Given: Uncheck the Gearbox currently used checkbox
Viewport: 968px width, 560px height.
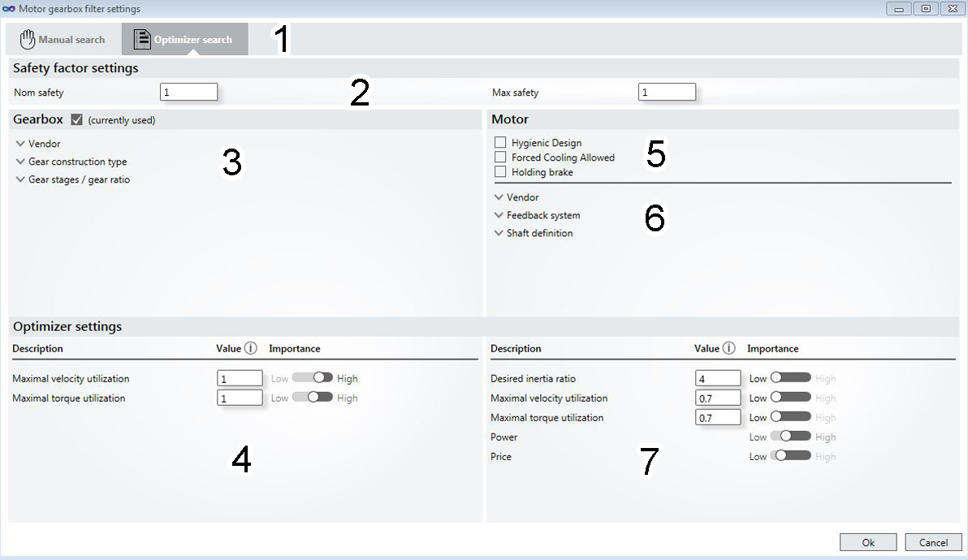Looking at the screenshot, I should [x=76, y=119].
